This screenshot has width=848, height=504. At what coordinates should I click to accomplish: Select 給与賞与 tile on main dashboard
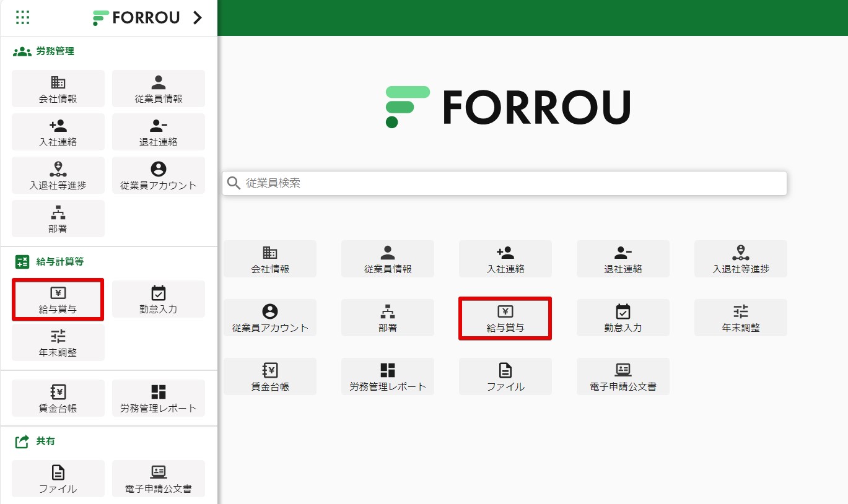(505, 318)
